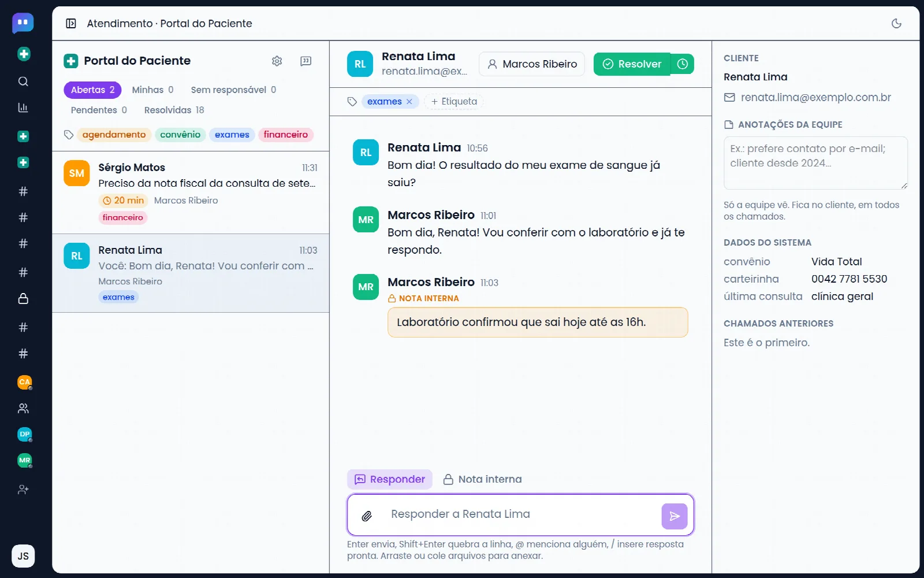Click the internal note about laboratório
This screenshot has width=924, height=578.
click(538, 323)
